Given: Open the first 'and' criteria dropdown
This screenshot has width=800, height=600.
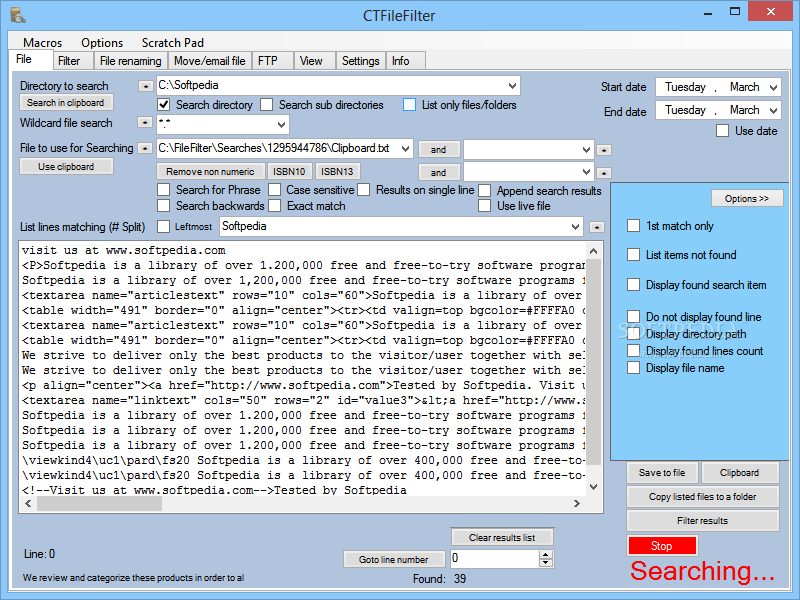Looking at the screenshot, I should (586, 150).
